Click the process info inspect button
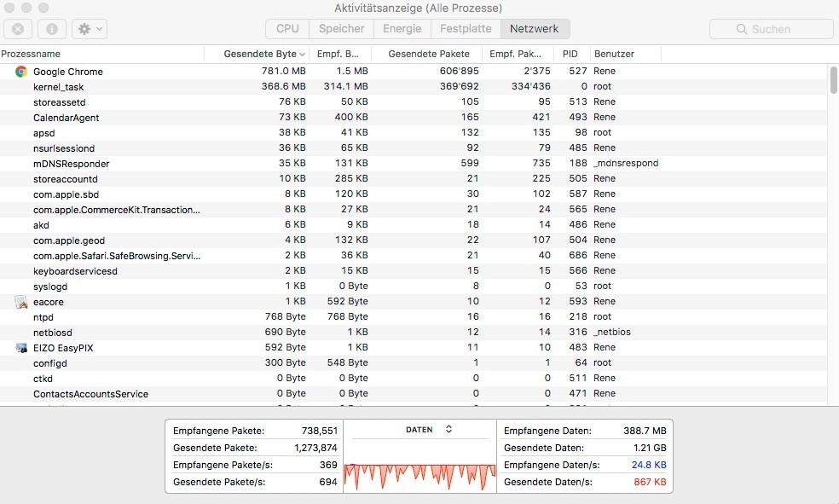 [x=51, y=29]
